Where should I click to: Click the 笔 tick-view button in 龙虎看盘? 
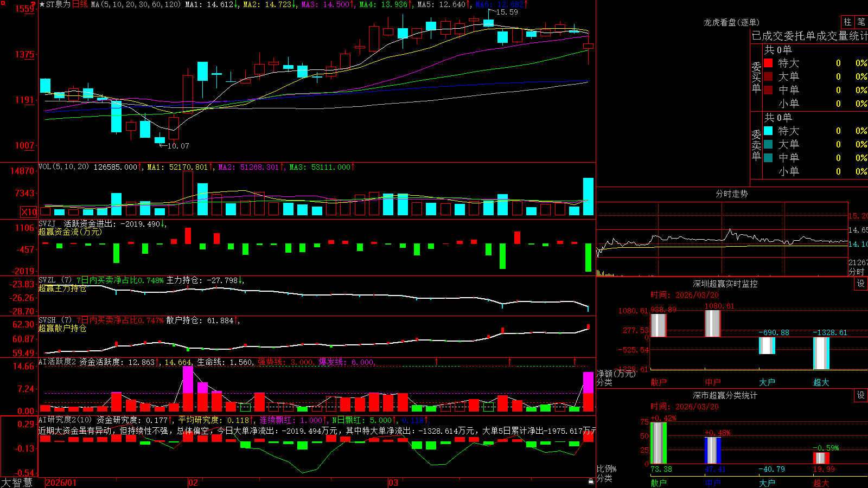861,22
